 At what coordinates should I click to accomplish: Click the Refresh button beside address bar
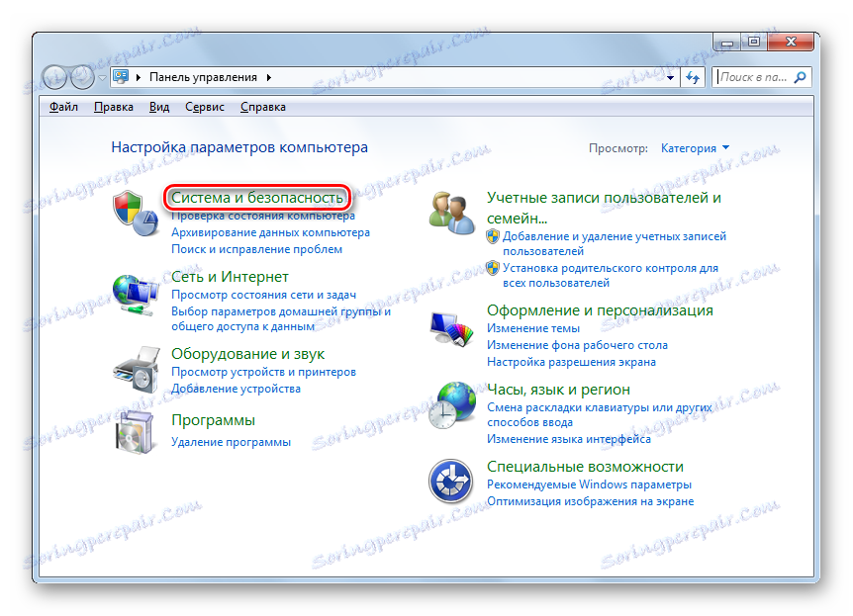(693, 78)
